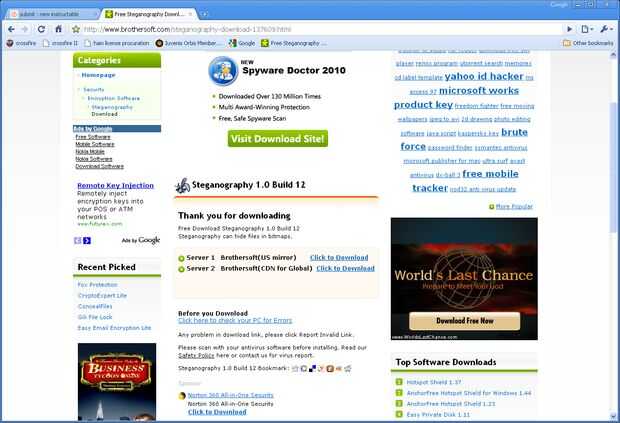Click the yahoo id hacker tag
The width and height of the screenshot is (620, 423).
pyautogui.click(x=484, y=76)
